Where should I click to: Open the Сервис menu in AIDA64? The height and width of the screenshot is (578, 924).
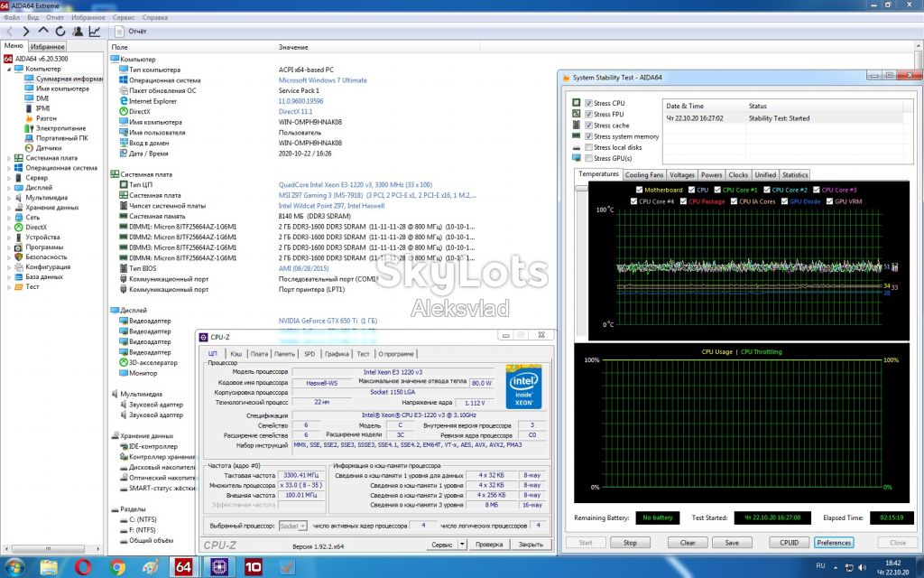(x=123, y=18)
